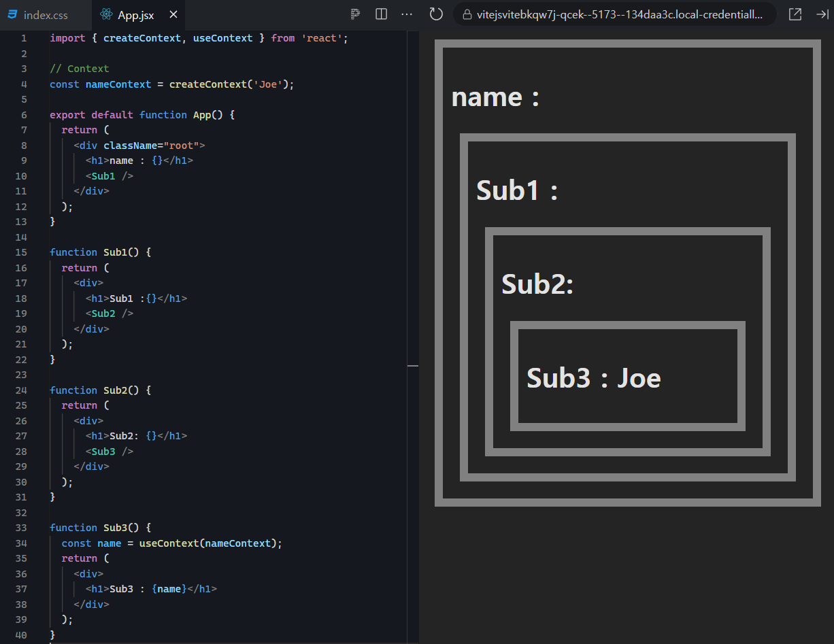Click the "// Context" comment in the code
The height and width of the screenshot is (644, 834).
click(x=80, y=69)
